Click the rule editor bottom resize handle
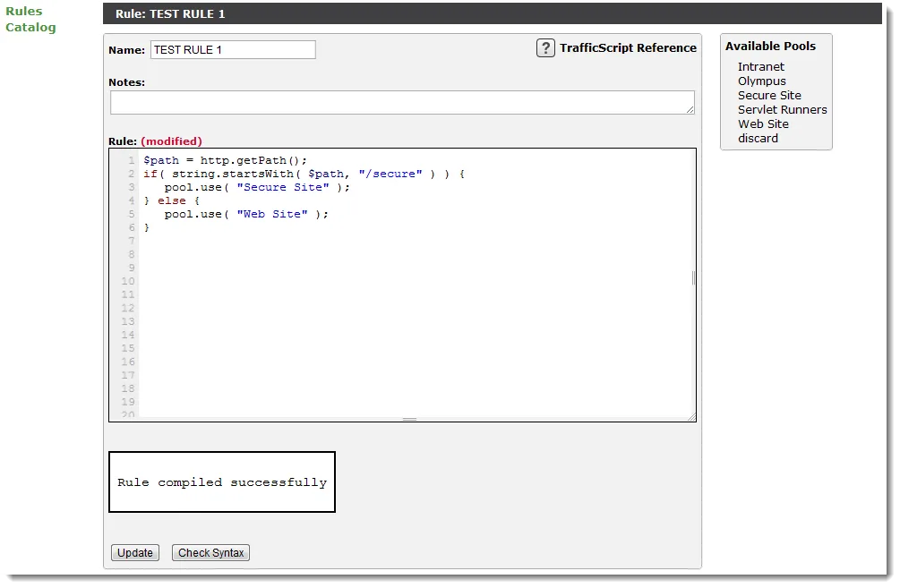The image size is (900, 588). [x=409, y=420]
